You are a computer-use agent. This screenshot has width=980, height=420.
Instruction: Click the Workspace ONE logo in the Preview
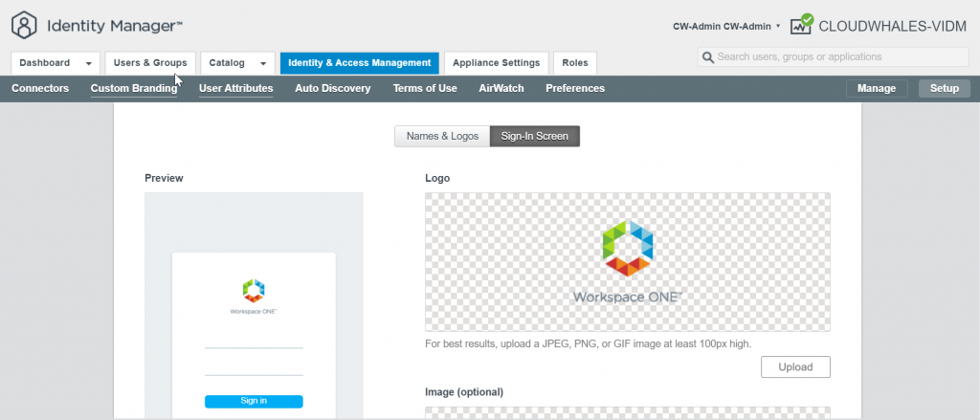[x=254, y=297]
